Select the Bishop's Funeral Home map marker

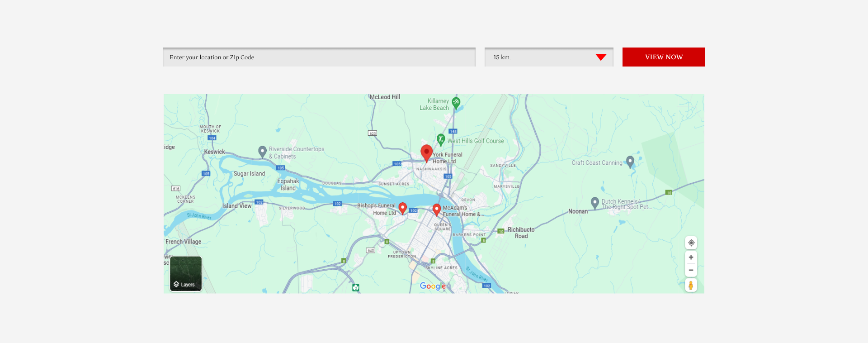pyautogui.click(x=402, y=208)
